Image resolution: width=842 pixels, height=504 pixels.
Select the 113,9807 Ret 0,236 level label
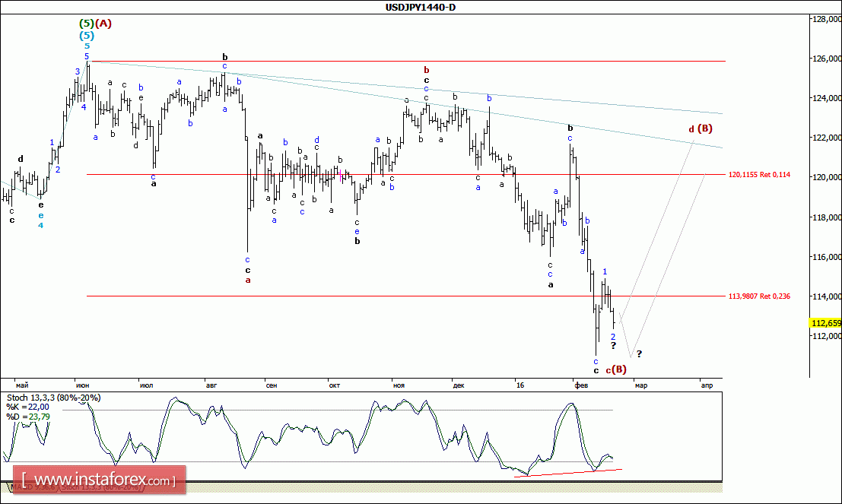[759, 296]
